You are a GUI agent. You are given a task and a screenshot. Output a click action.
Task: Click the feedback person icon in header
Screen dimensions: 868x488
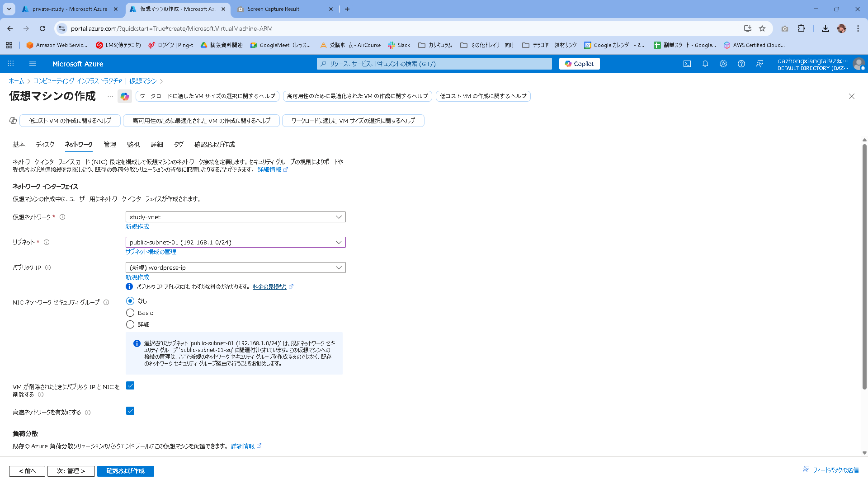[x=759, y=64]
